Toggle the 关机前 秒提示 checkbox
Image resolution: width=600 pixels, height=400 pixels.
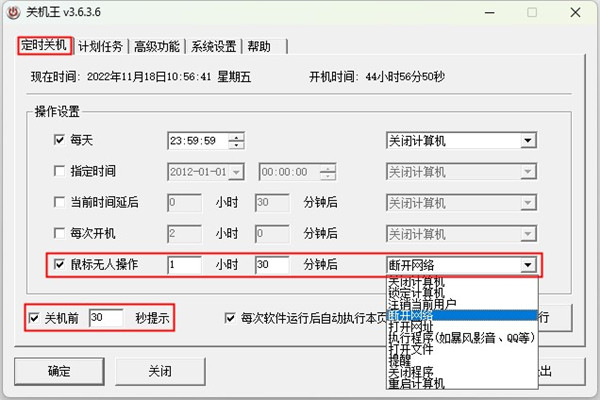tap(34, 318)
